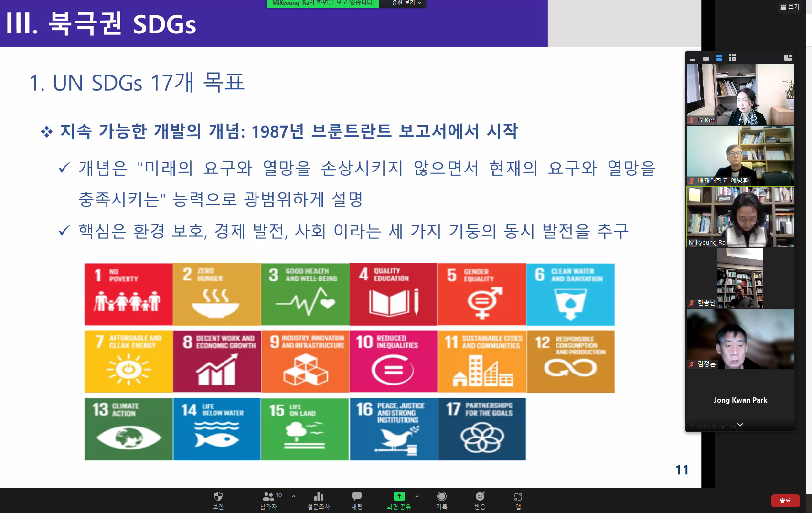Click the Clean Water and Sanitation tile
This screenshot has height=513, width=812.
click(570, 294)
